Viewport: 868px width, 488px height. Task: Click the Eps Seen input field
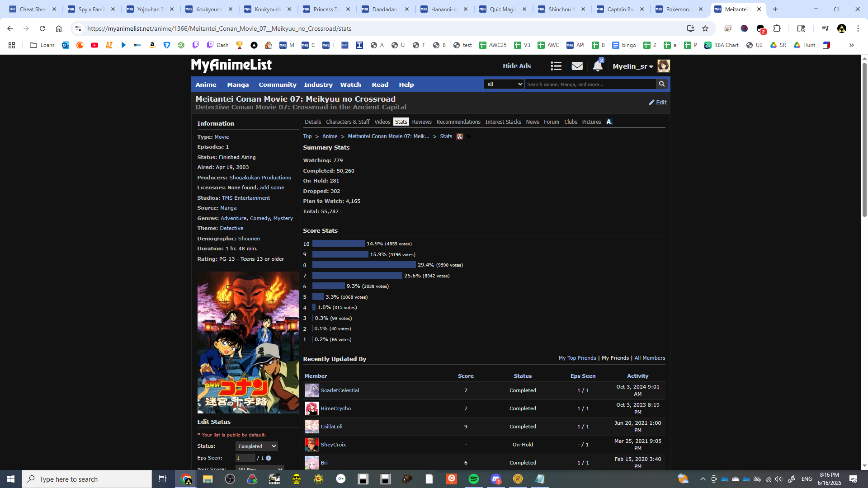(245, 458)
